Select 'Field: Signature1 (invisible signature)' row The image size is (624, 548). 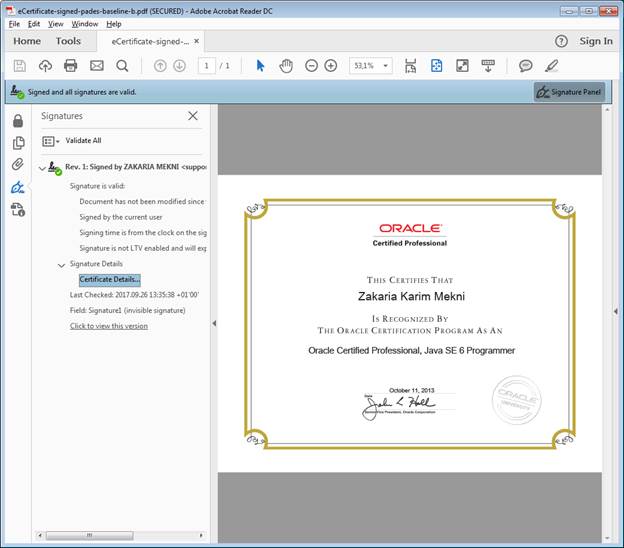click(x=127, y=310)
